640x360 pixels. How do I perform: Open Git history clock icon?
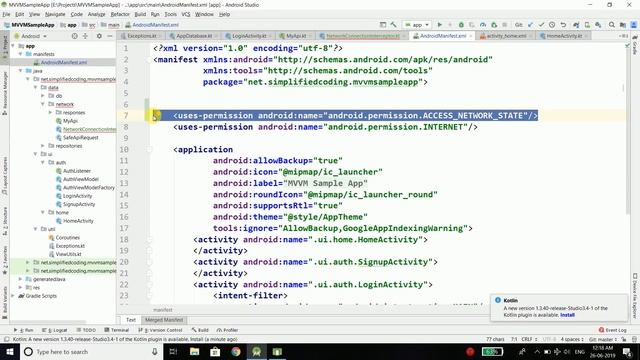[552, 25]
